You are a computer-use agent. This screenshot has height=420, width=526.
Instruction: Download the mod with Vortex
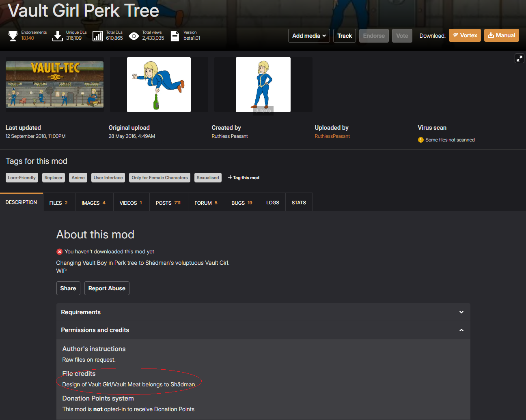point(465,35)
